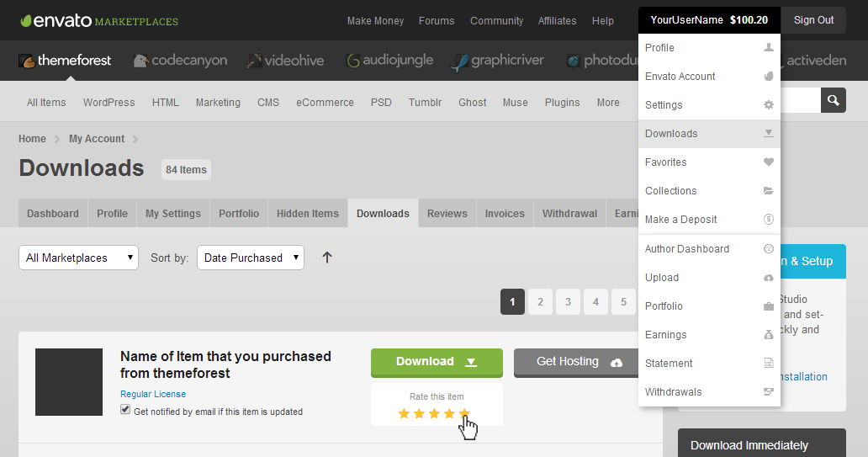Switch to the Dashboard tab
This screenshot has width=868, height=457.
pyautogui.click(x=53, y=213)
